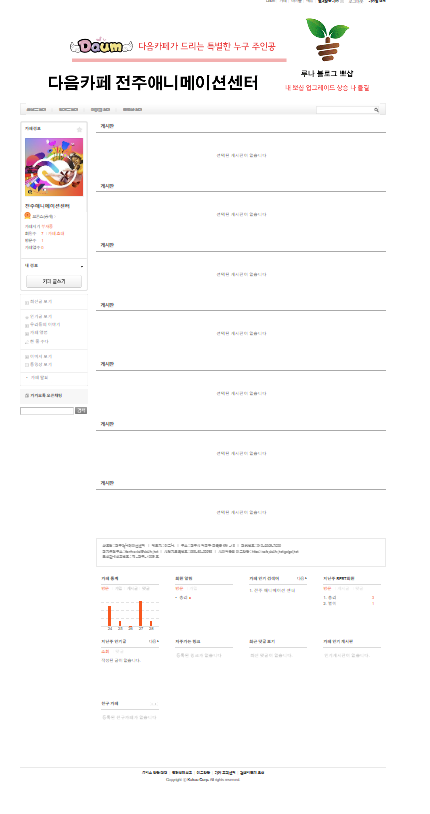Open 최신글 보기 in the sidebar menu
The image size is (430, 814).
(x=41, y=302)
